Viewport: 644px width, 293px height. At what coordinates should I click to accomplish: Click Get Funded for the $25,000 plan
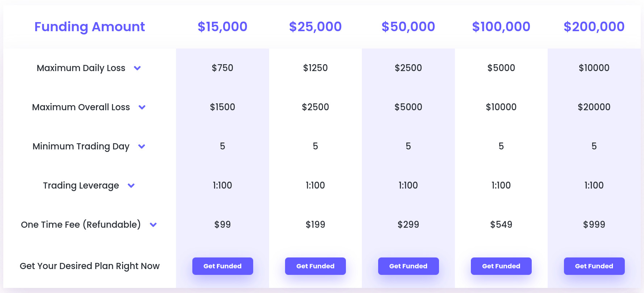click(x=315, y=266)
